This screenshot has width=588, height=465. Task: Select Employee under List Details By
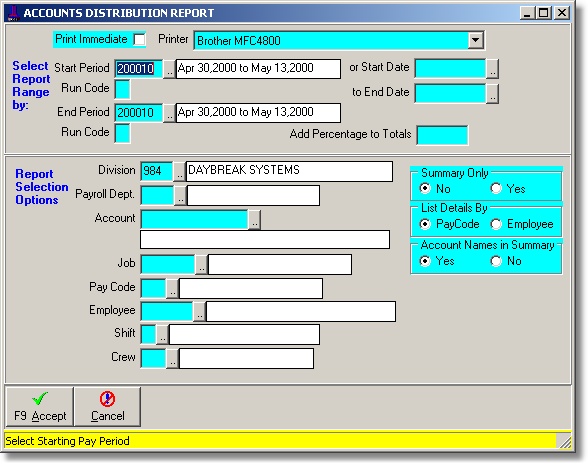[x=496, y=224]
